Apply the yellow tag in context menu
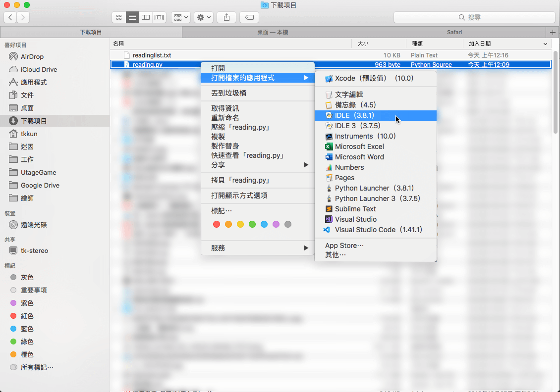Screen dimensions: 560x392 click(240, 224)
